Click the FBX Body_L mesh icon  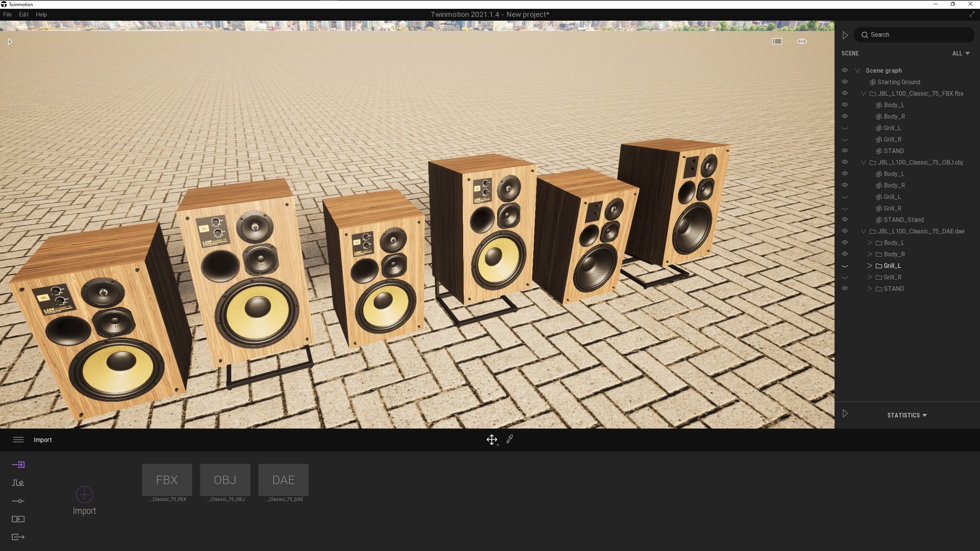tap(879, 105)
